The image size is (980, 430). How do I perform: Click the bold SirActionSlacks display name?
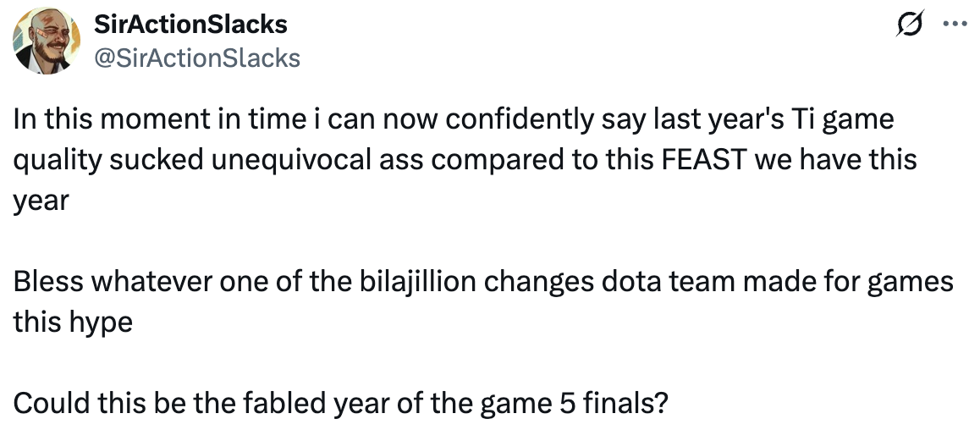coord(190,25)
